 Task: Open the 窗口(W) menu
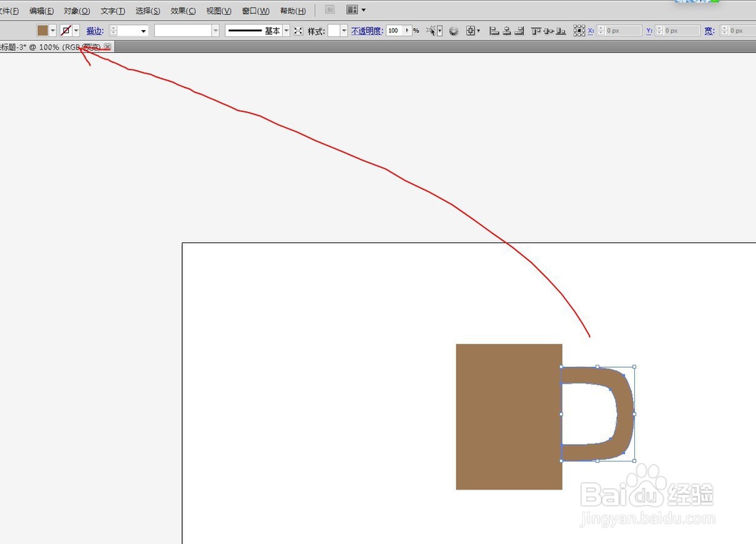tap(256, 11)
